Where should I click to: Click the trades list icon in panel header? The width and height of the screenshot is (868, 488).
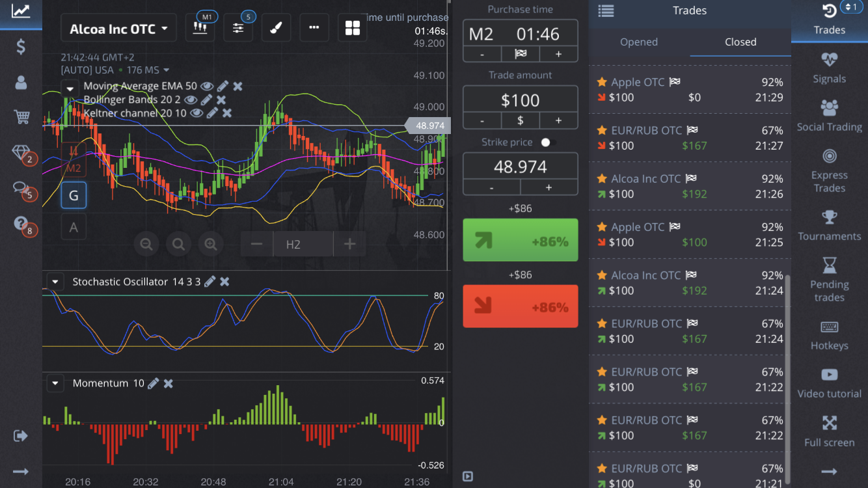click(606, 10)
